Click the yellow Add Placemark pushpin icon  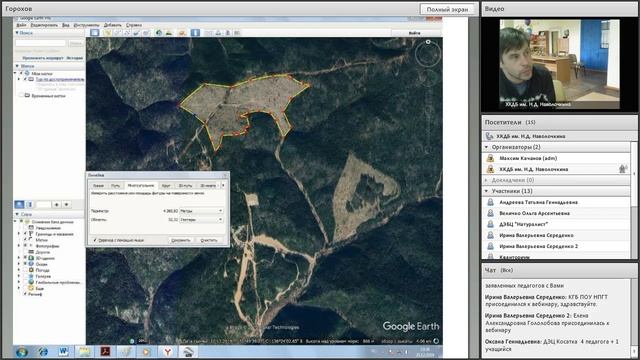coord(108,33)
